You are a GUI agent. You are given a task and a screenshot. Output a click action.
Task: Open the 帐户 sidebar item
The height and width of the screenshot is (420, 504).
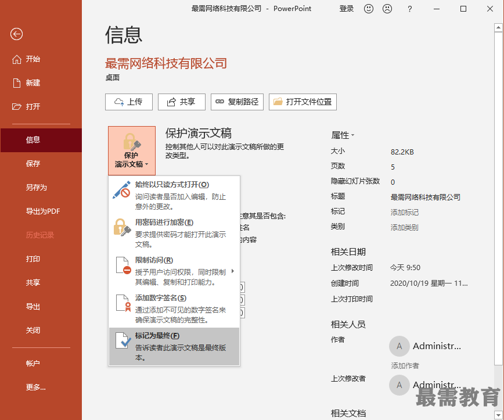(41, 364)
